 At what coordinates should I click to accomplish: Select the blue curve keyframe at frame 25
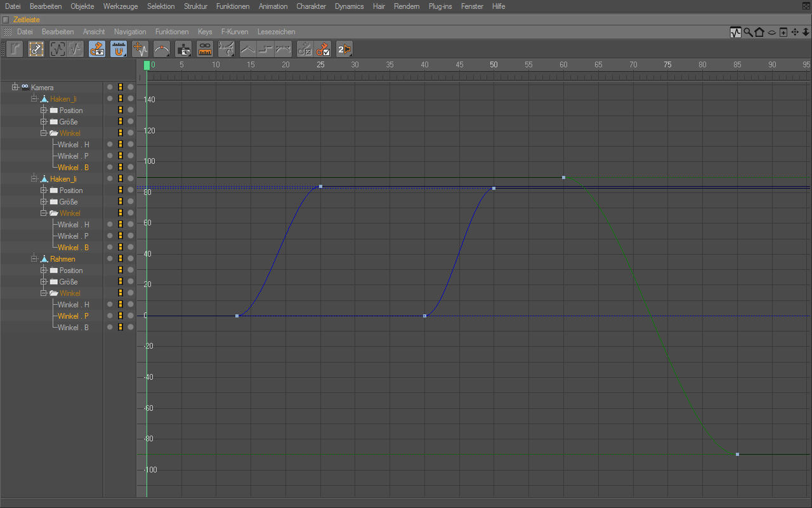point(320,187)
